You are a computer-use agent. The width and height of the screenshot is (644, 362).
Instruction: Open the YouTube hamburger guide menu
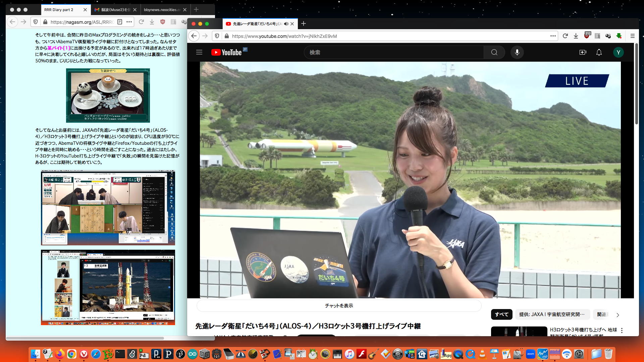coord(199,52)
